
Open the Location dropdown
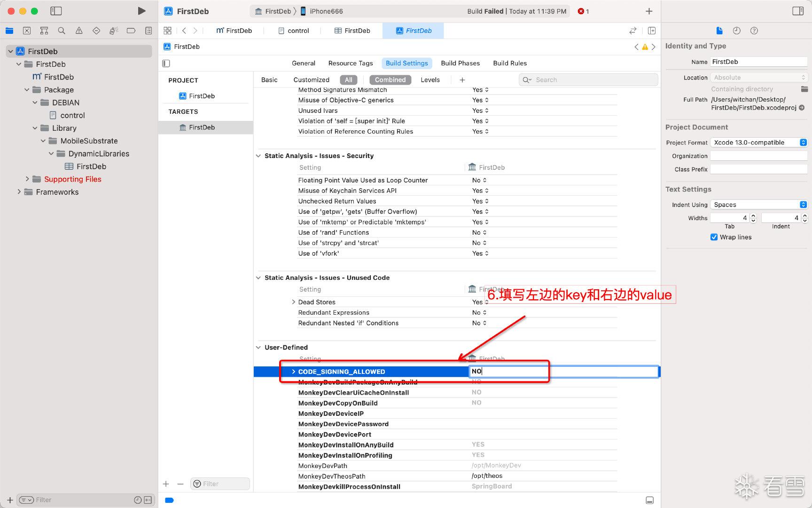[758, 78]
